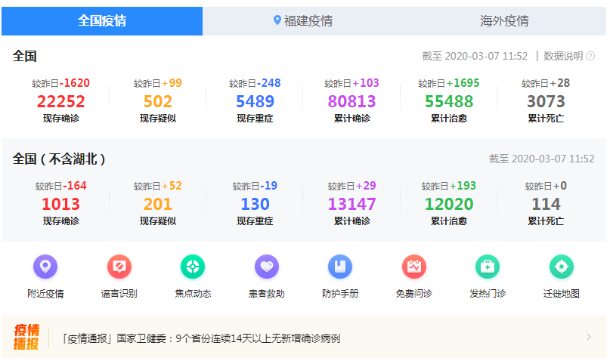Switch to the 全国疫情 tab

[x=102, y=21]
